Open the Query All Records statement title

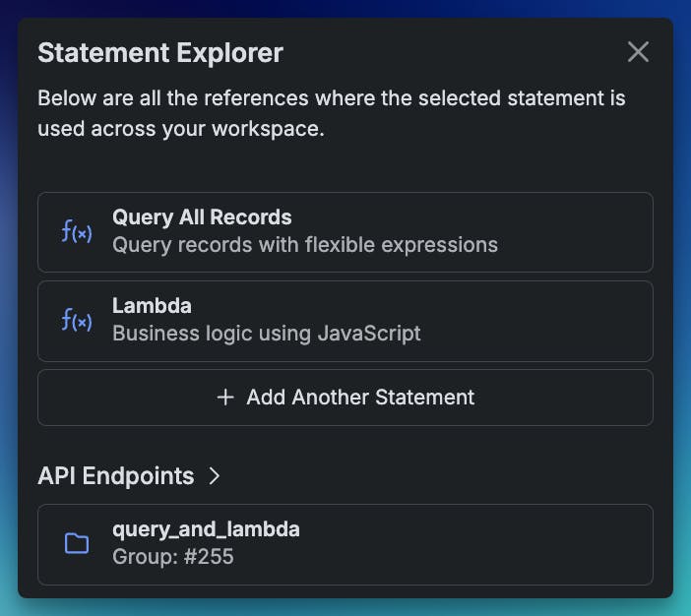tap(202, 217)
